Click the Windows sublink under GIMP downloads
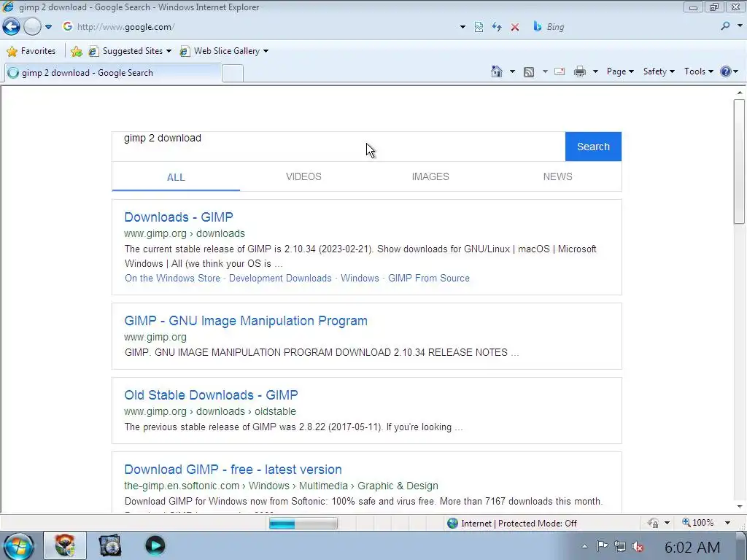The width and height of the screenshot is (747, 560). pyautogui.click(x=360, y=278)
